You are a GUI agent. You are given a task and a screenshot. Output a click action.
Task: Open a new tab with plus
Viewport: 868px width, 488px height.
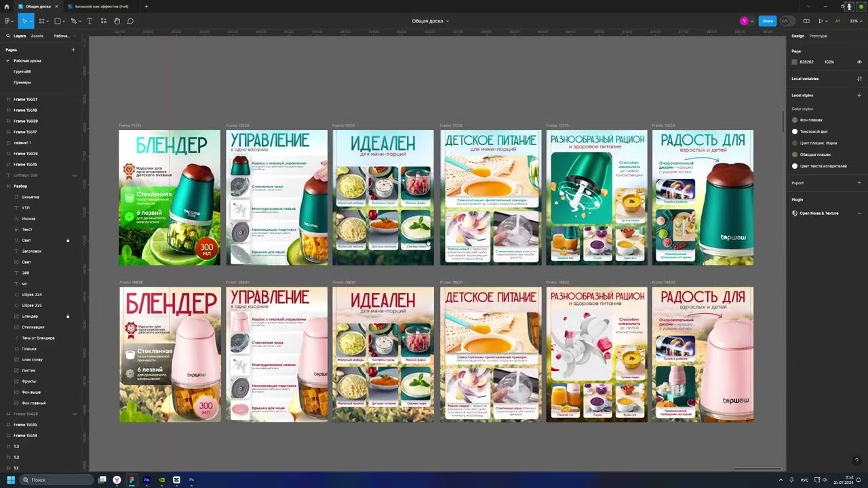point(146,6)
